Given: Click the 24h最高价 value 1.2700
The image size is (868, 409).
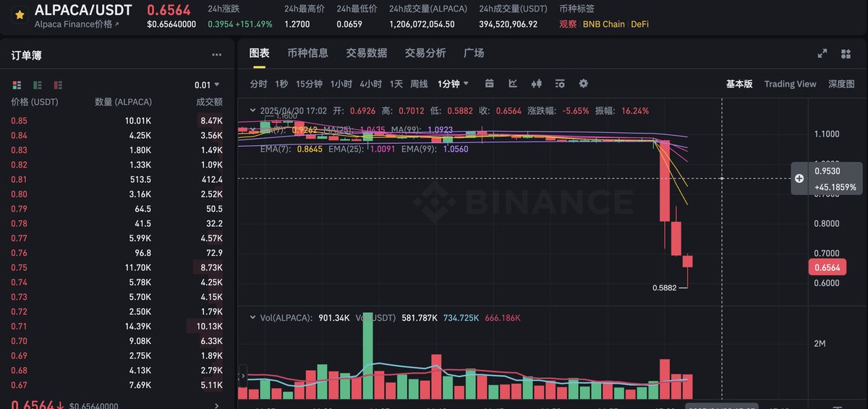Looking at the screenshot, I should pos(298,24).
